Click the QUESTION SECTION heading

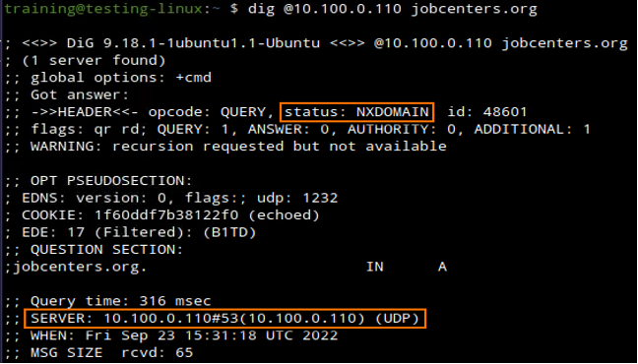(106, 249)
